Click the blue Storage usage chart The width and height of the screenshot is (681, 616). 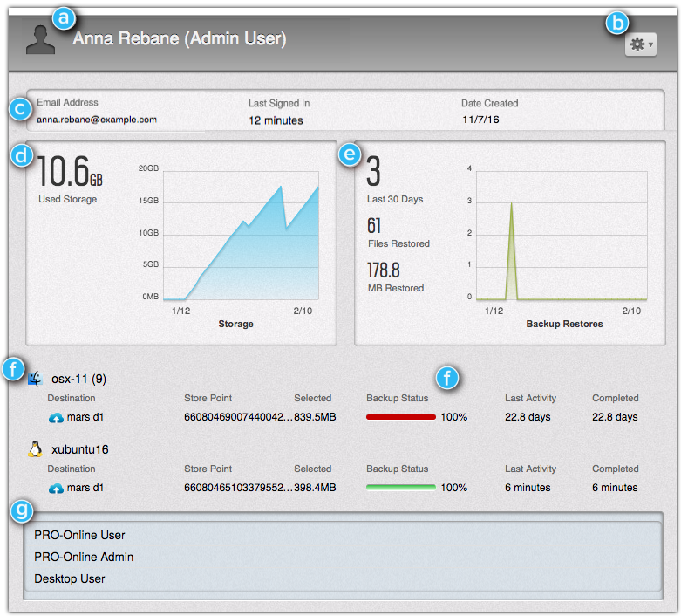[241, 236]
